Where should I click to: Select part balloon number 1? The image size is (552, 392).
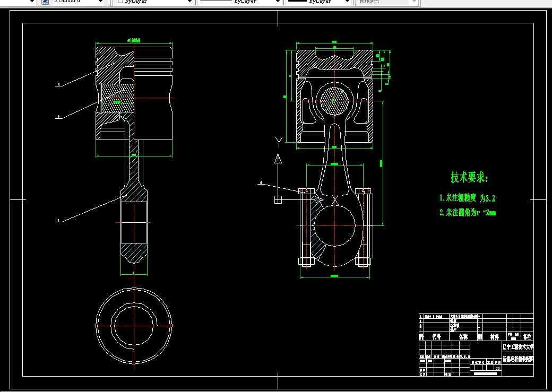[x=59, y=221]
